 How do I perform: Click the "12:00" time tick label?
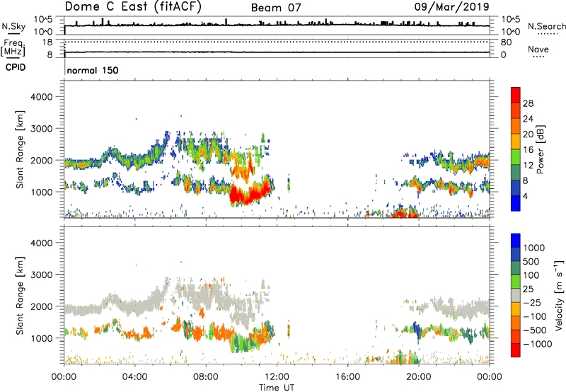point(277,377)
